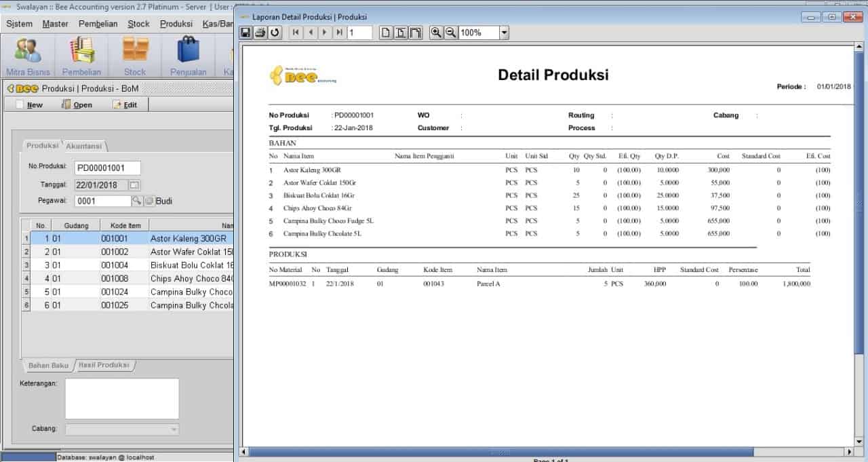The image size is (868, 462).
Task: Click Bee logo in Produksi panel header
Action: click(22, 88)
